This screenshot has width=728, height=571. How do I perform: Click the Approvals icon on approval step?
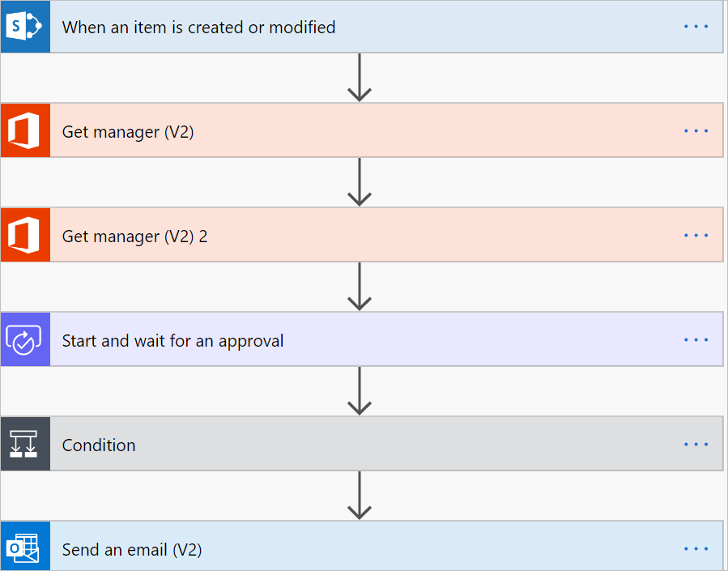coord(25,339)
